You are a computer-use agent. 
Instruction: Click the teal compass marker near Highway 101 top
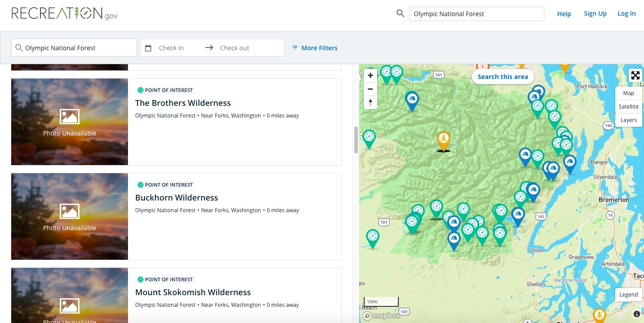pos(396,74)
